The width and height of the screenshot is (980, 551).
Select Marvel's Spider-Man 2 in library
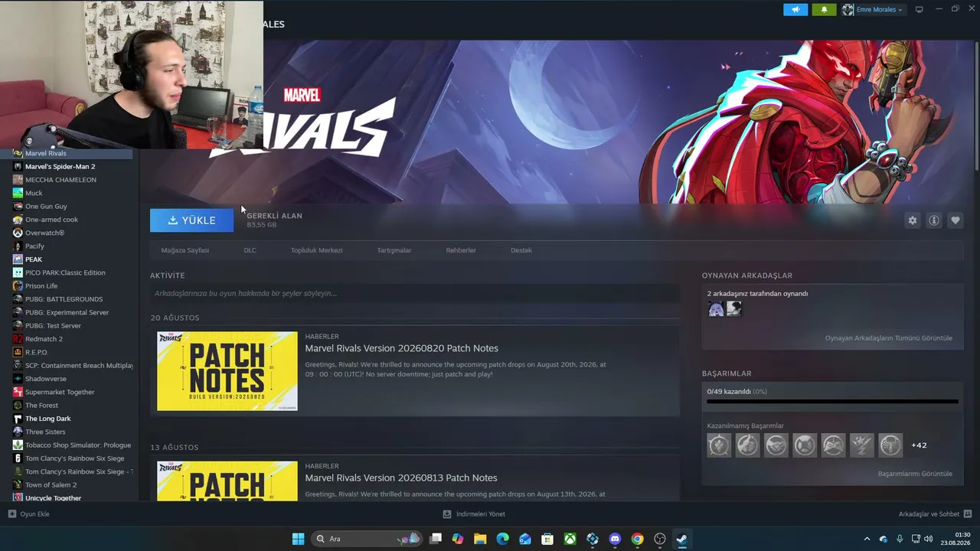click(x=60, y=167)
